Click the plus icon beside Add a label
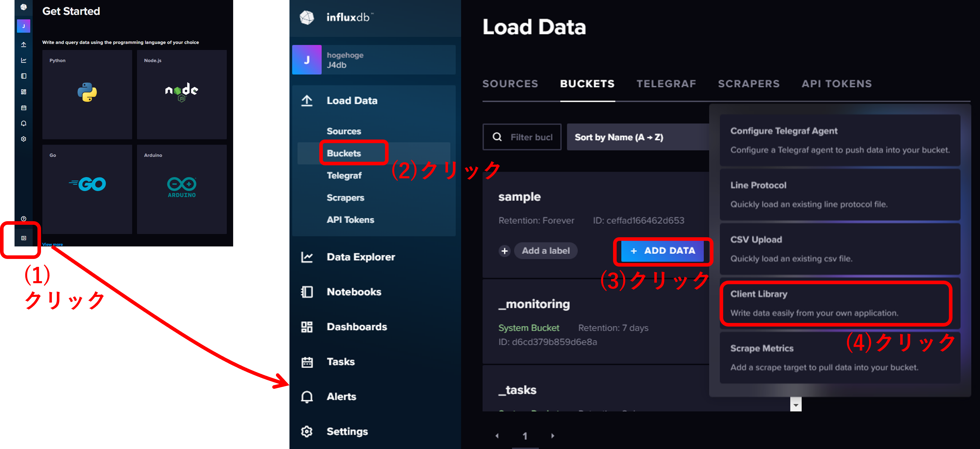Screen dimensions: 980x449 505,251
